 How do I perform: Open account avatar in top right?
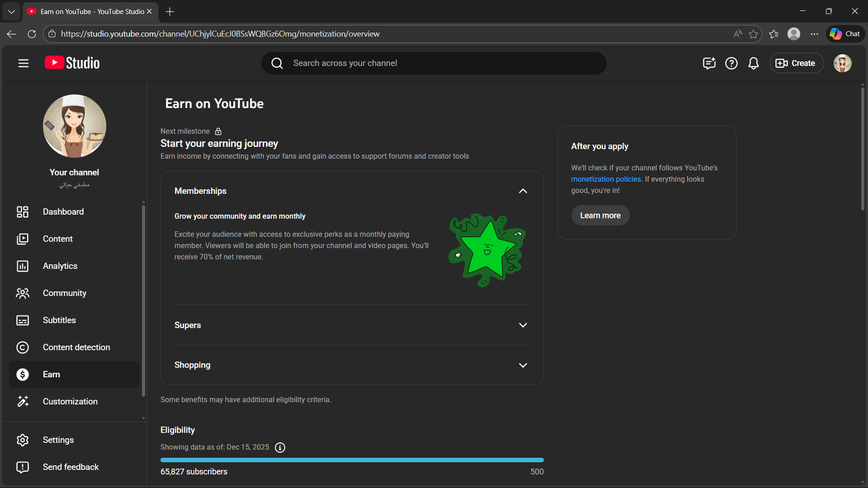point(842,63)
